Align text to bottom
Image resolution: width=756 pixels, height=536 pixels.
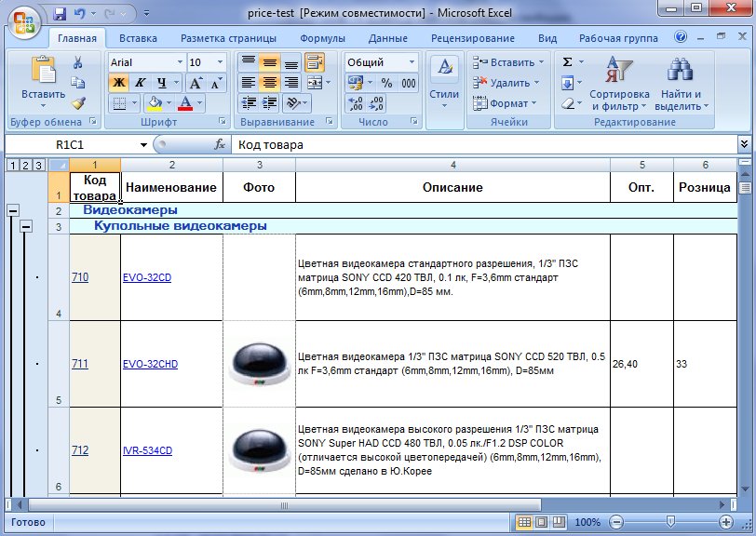click(290, 62)
